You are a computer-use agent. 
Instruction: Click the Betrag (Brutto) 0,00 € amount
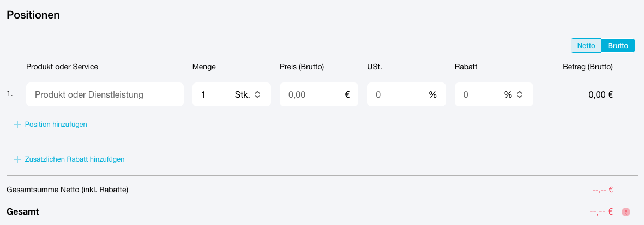click(x=600, y=94)
